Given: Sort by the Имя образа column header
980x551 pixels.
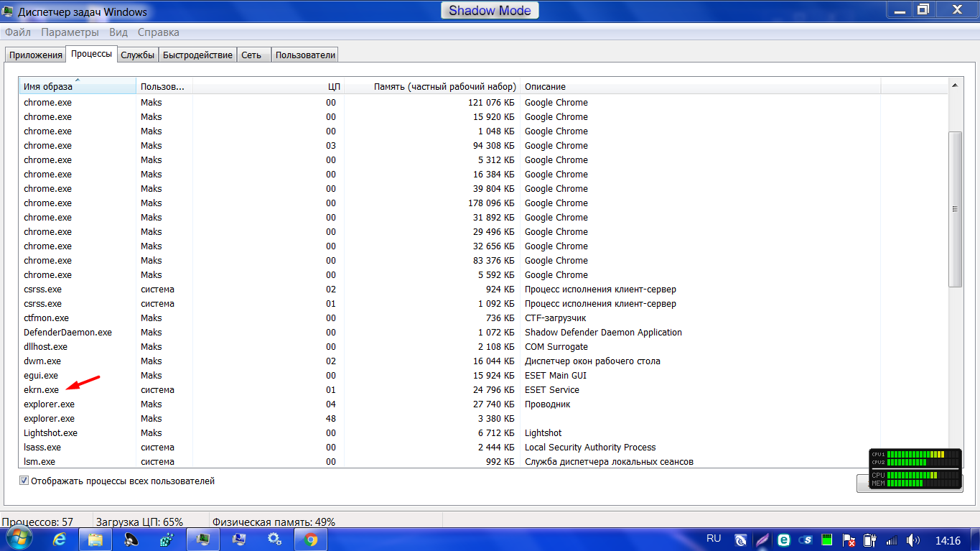Looking at the screenshot, I should tap(78, 86).
